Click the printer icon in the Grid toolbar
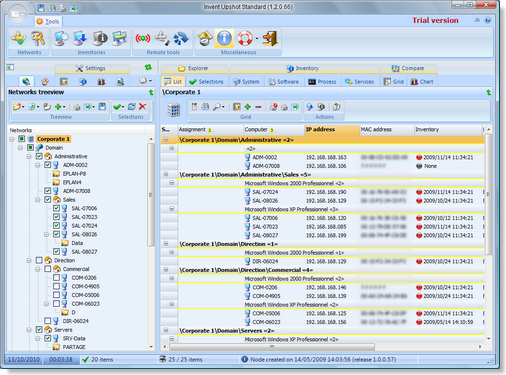Screen dimensions: 506x375 click(x=284, y=107)
